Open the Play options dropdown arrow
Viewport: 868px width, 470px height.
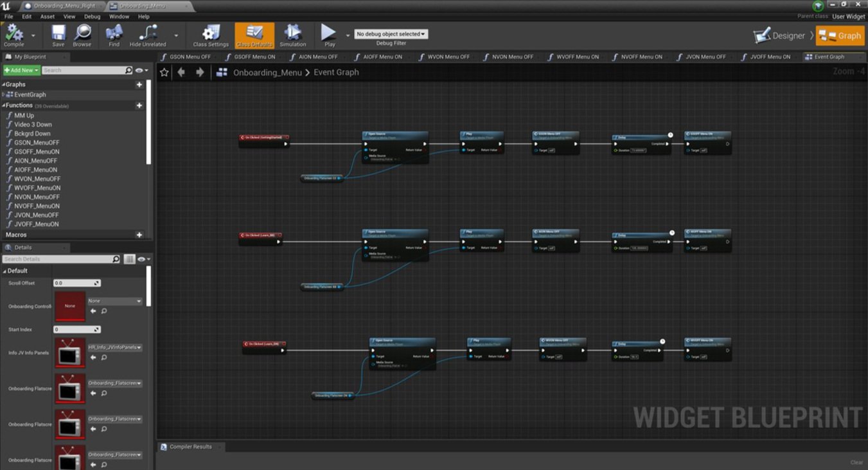(x=348, y=35)
